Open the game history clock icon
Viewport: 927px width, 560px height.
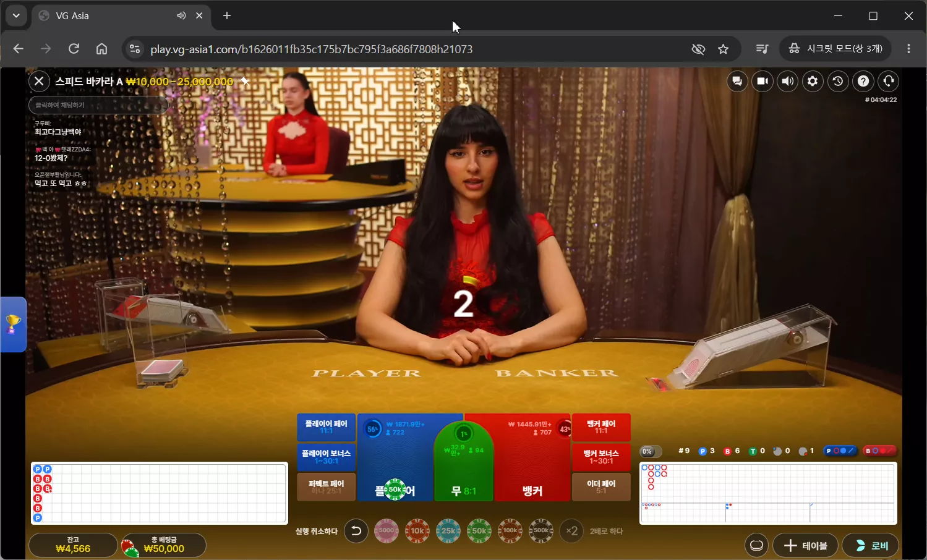coord(838,81)
